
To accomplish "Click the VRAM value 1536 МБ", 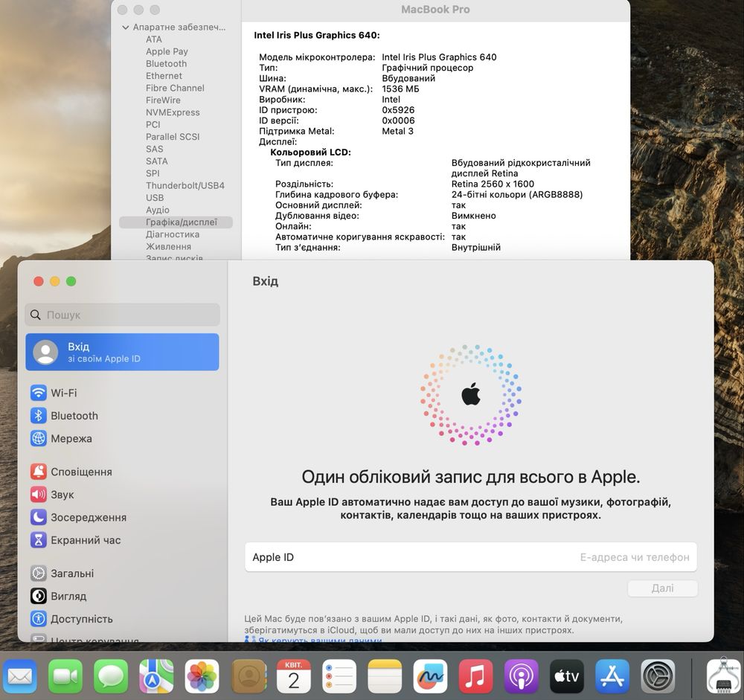I will tap(400, 89).
